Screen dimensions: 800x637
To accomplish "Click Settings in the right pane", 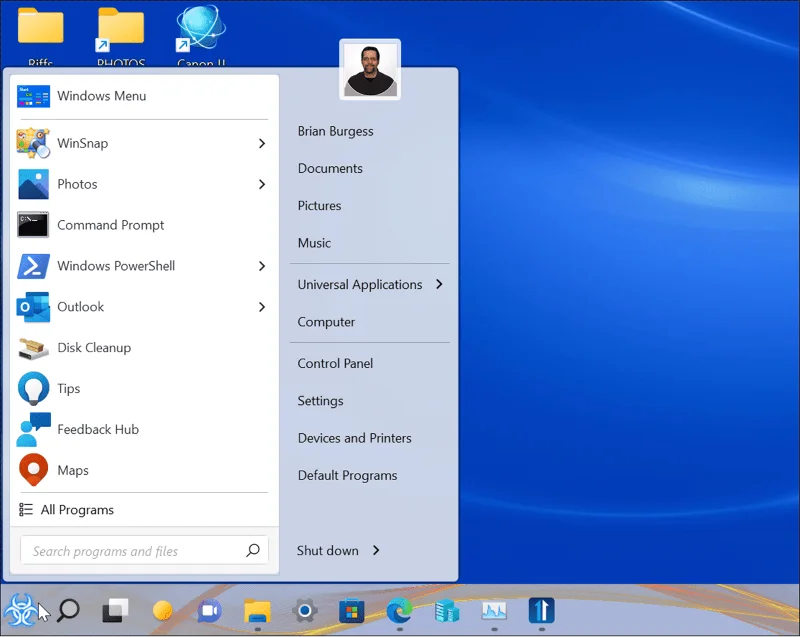I will [320, 401].
